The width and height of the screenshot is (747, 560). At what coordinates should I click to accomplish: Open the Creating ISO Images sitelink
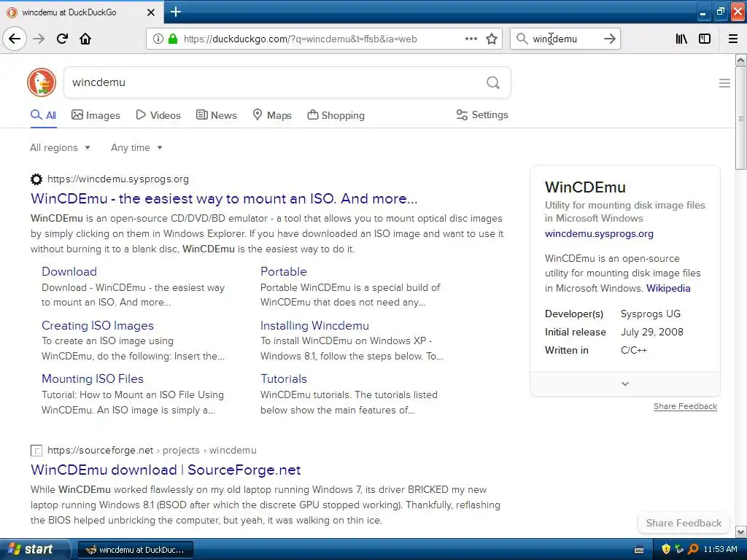pyautogui.click(x=98, y=326)
